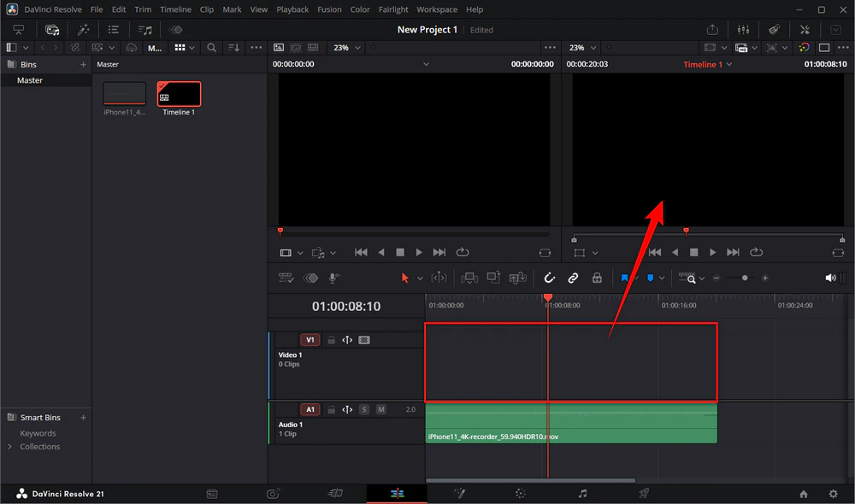The height and width of the screenshot is (504, 855).
Task: Search the media pool
Action: [211, 48]
